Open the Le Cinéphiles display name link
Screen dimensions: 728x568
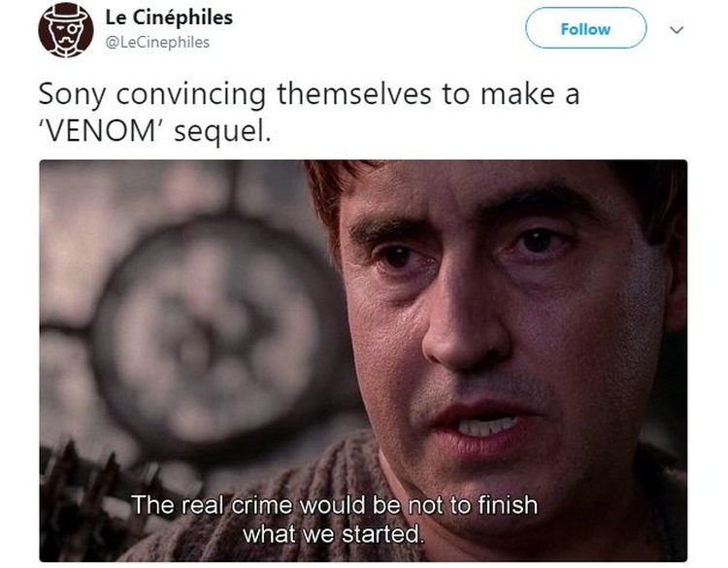169,17
